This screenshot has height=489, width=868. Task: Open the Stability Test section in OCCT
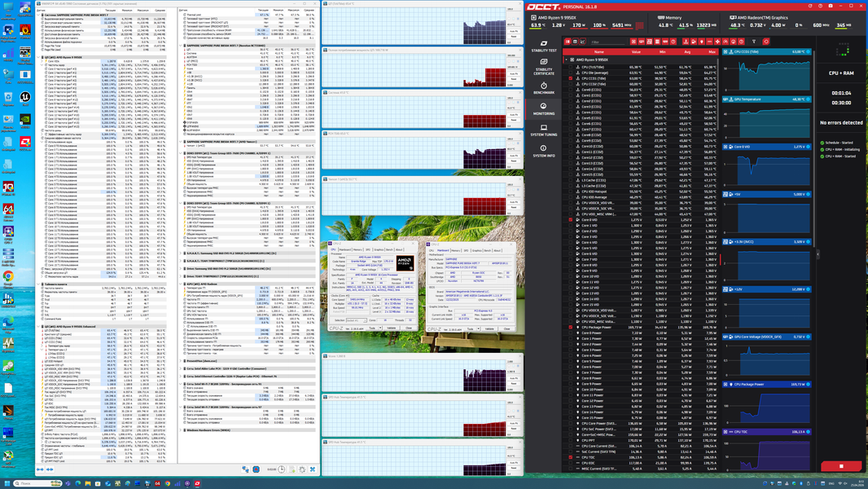(x=544, y=46)
